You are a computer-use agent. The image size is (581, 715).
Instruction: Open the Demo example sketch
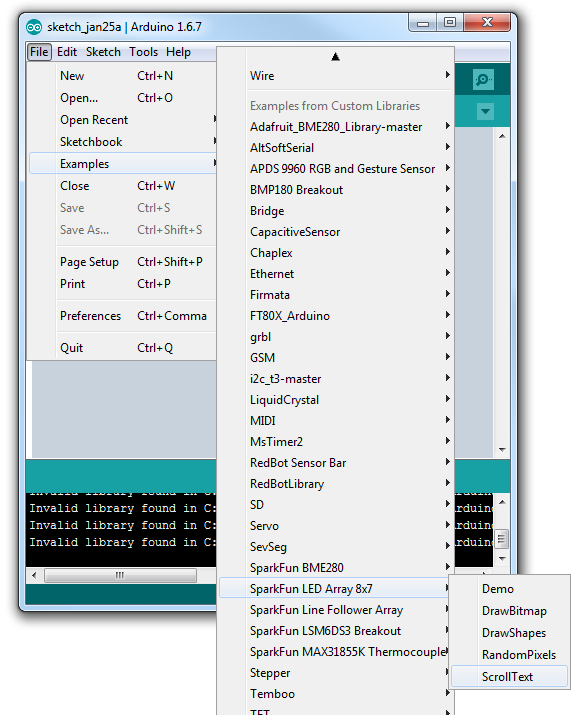509,589
